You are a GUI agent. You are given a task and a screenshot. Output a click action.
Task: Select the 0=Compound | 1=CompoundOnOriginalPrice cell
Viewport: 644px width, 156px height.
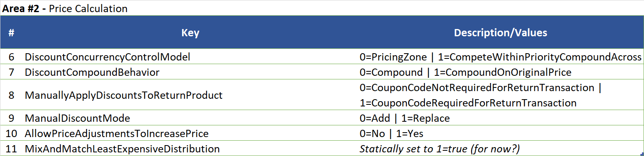[x=501, y=72]
